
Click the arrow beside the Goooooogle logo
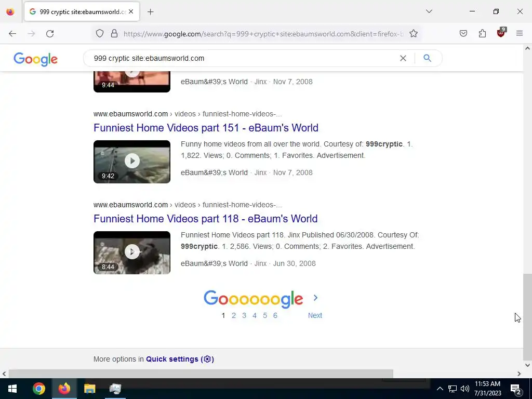tap(315, 298)
